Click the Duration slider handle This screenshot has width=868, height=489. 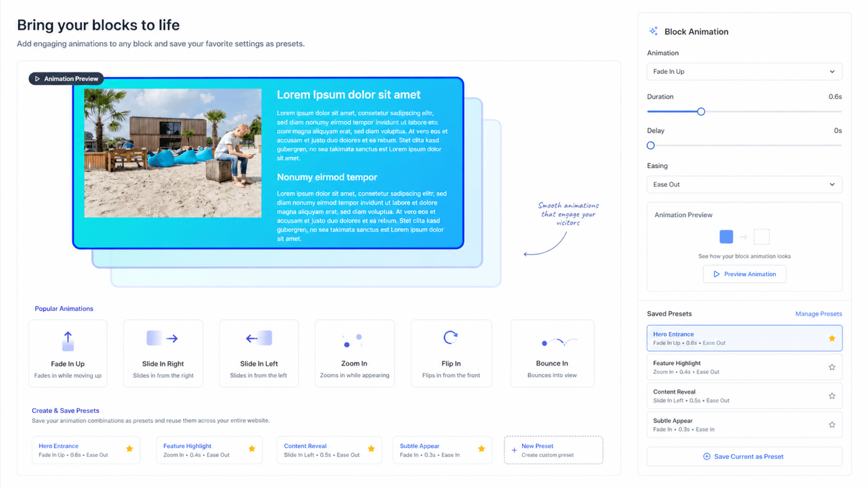701,112
